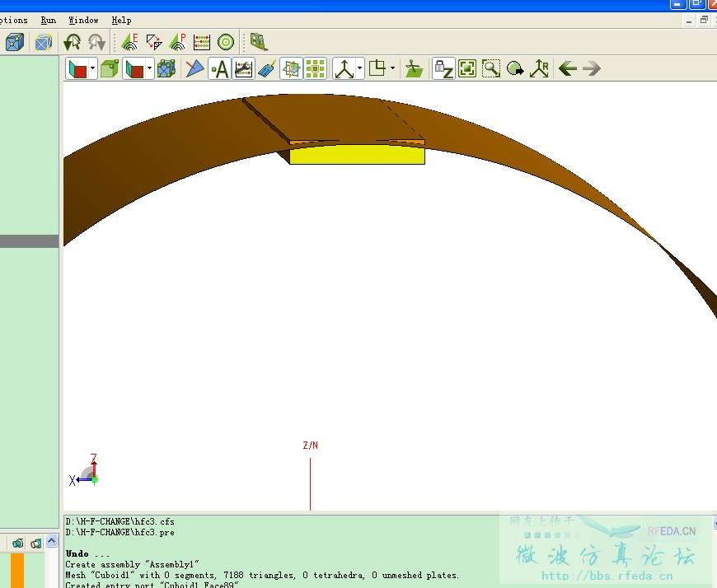
Task: Open the Help menu
Action: [122, 20]
